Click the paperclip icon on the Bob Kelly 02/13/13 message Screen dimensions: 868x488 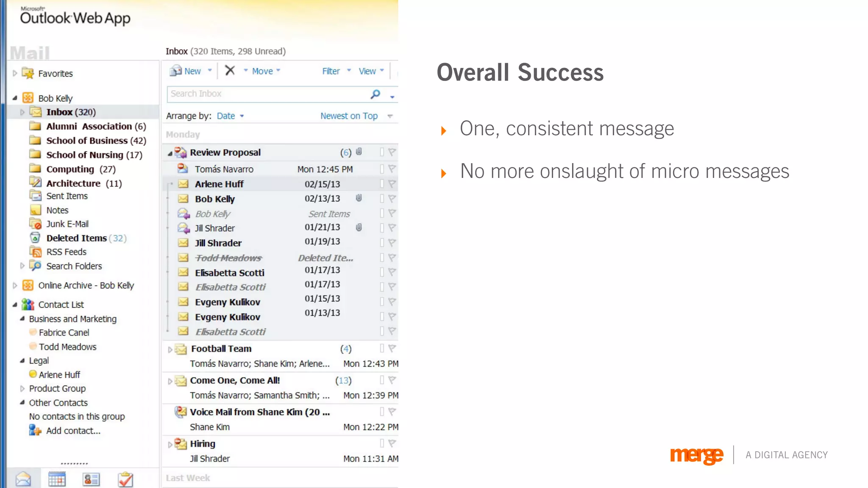click(359, 198)
